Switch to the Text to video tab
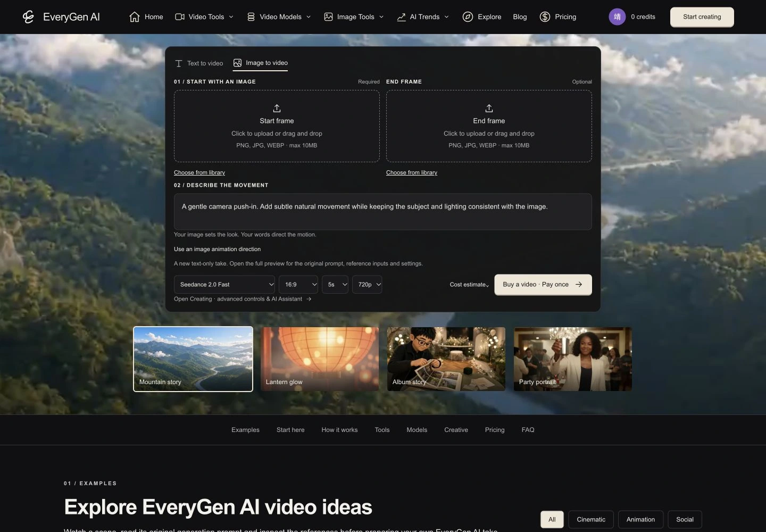Image resolution: width=766 pixels, height=532 pixels. 199,63
